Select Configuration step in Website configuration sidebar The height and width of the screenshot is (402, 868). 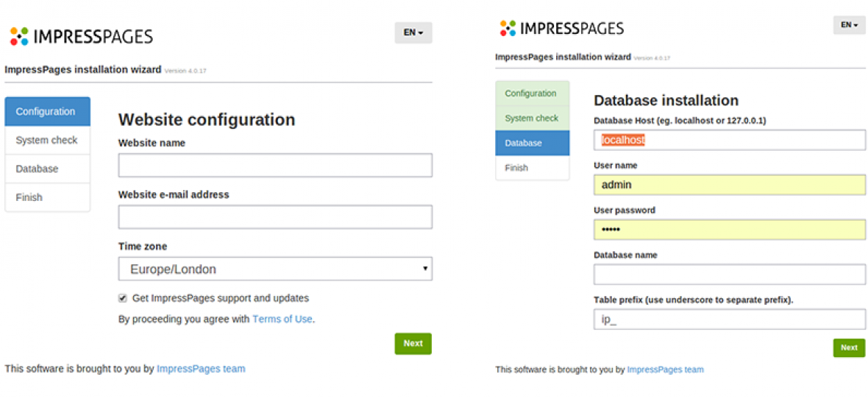click(x=48, y=111)
